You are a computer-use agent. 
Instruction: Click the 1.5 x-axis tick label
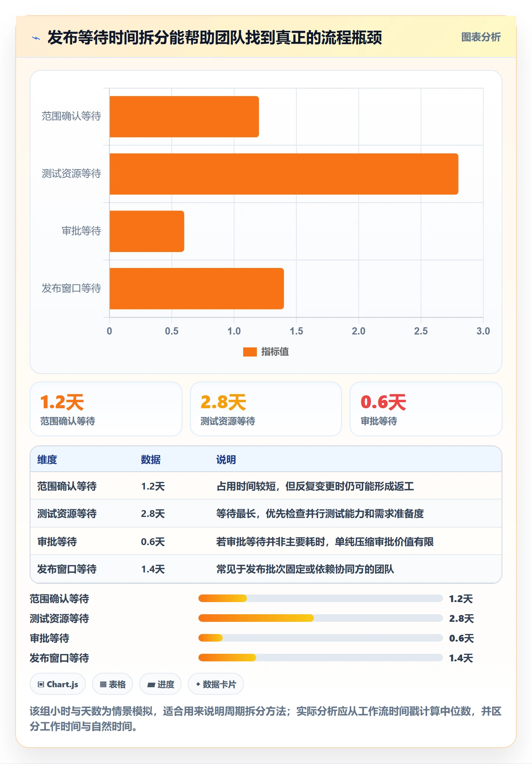pyautogui.click(x=296, y=331)
